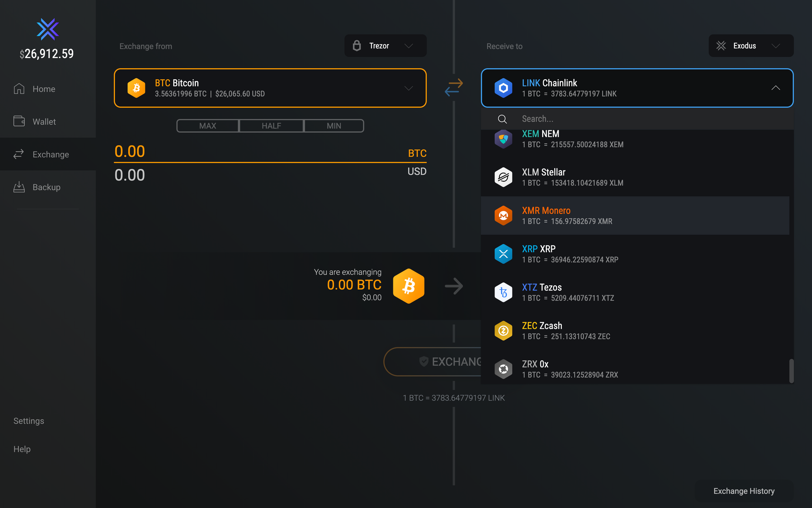Select ZRX 0x from the list
812x508 pixels.
point(635,369)
